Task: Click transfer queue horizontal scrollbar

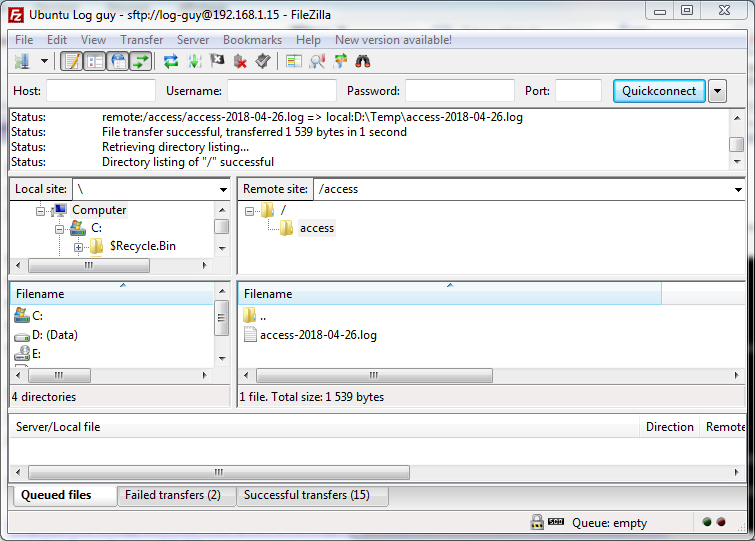Action: click(219, 473)
